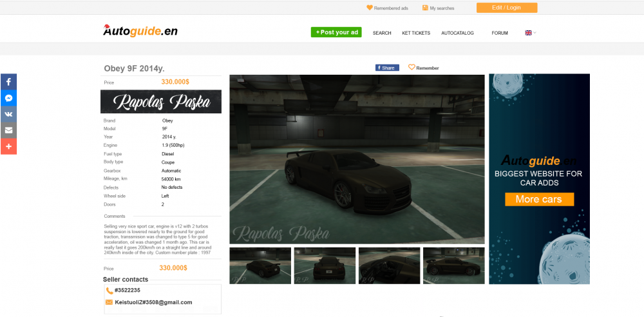
Task: Click the green Post your ad button
Action: point(336,32)
